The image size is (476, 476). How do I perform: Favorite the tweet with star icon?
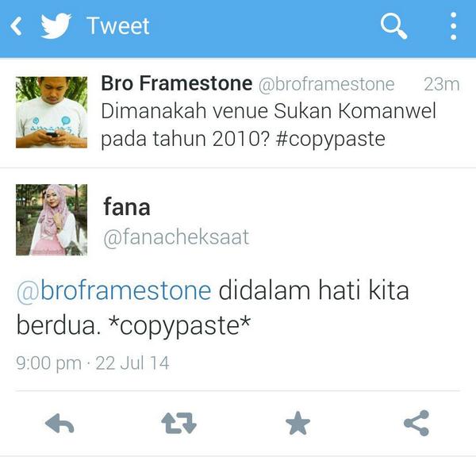pyautogui.click(x=297, y=423)
